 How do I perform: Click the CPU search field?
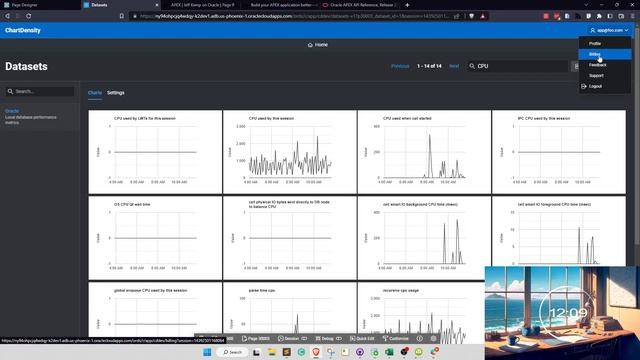tap(518, 66)
